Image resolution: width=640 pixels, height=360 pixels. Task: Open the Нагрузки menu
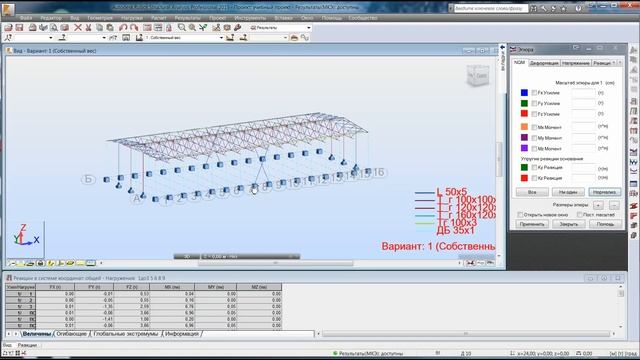(132, 18)
